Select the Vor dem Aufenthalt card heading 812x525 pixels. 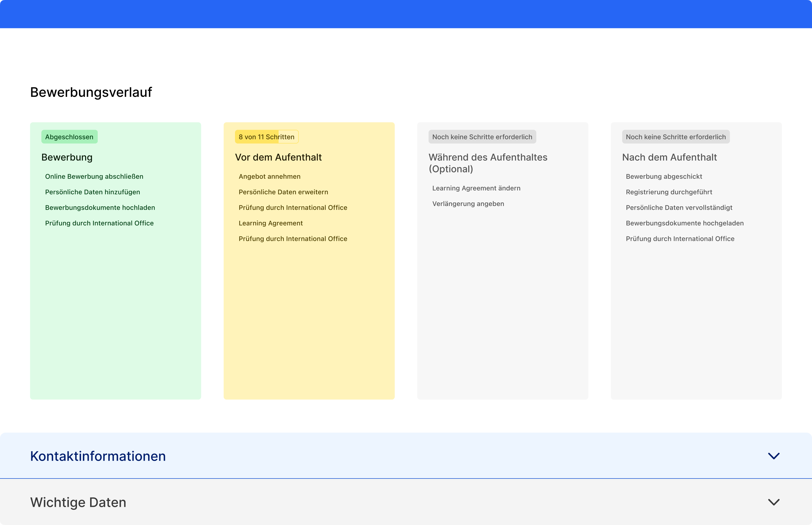pos(278,157)
